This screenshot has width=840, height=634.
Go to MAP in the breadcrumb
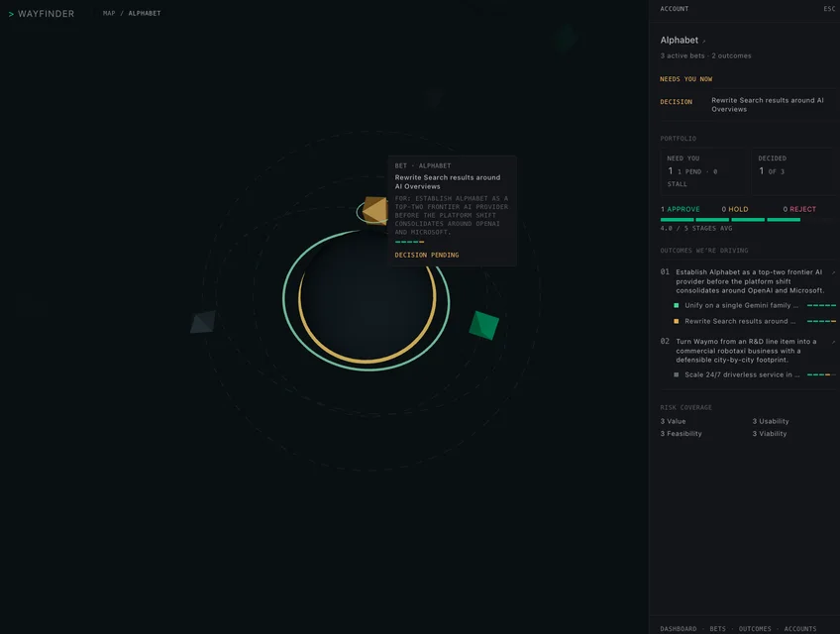109,14
